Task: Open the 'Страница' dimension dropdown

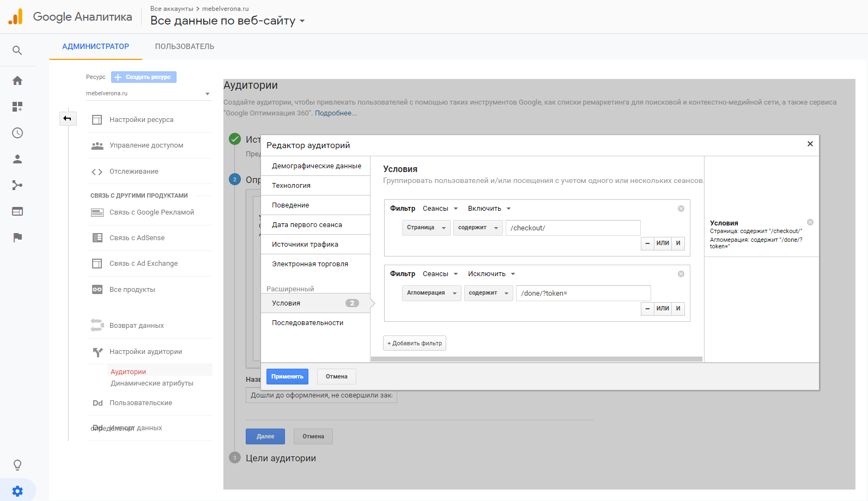Action: tap(426, 228)
